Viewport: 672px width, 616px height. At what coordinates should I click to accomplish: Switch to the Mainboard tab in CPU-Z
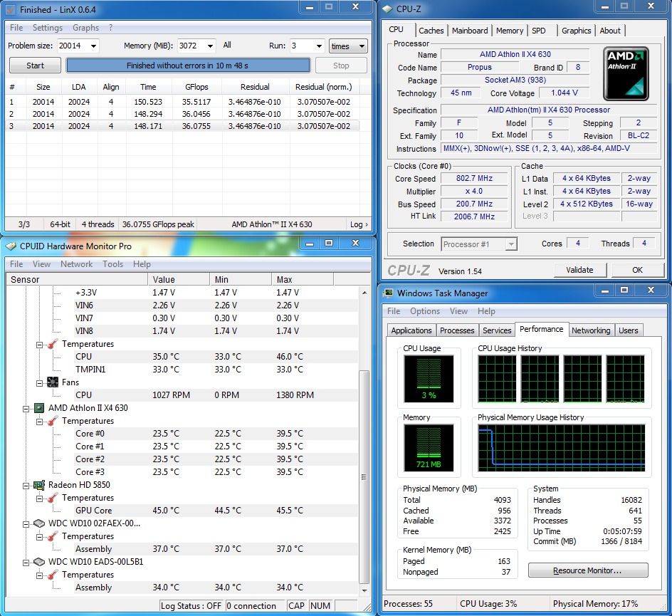point(470,31)
